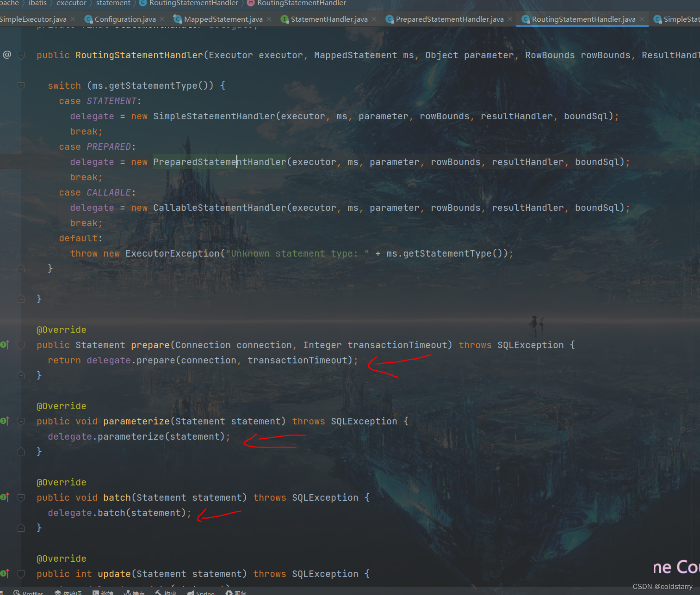The image size is (700, 595).
Task: Click delegate.prepare in the return statement
Action: [131, 360]
